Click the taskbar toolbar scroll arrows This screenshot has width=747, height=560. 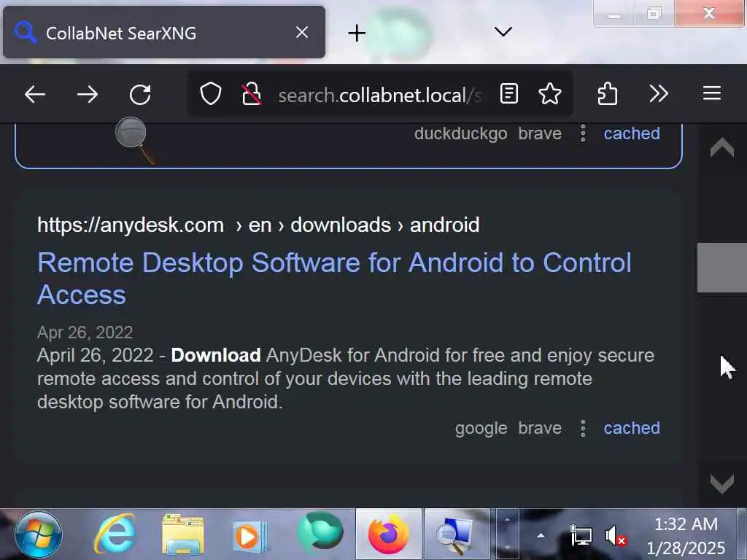click(x=508, y=533)
